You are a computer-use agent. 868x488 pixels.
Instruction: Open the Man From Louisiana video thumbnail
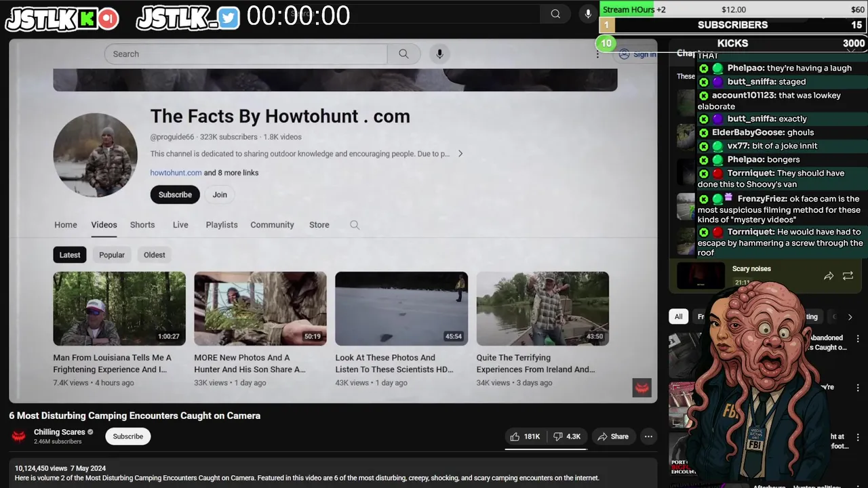tap(119, 309)
